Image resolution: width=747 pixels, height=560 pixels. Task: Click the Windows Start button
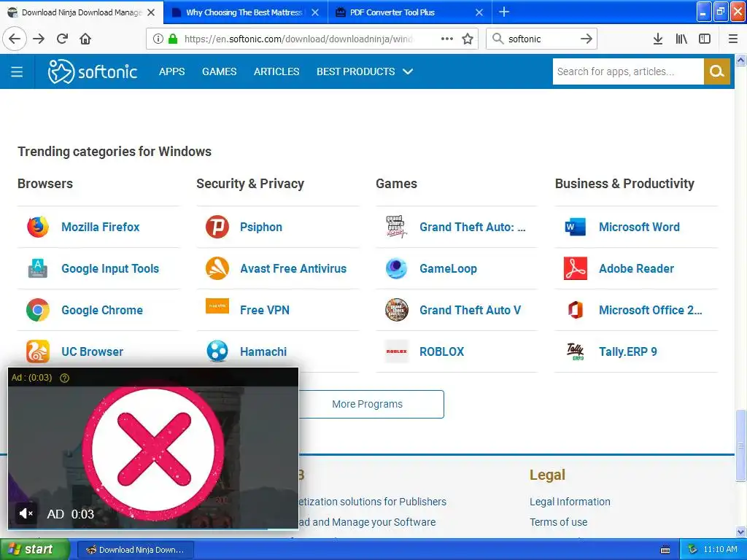pos(34,549)
